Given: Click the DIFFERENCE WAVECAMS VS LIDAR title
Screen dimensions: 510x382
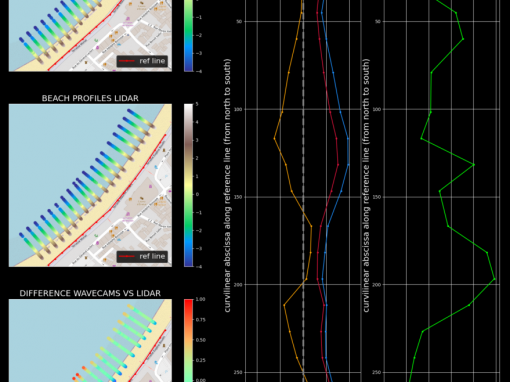Looking at the screenshot, I should (90, 293).
